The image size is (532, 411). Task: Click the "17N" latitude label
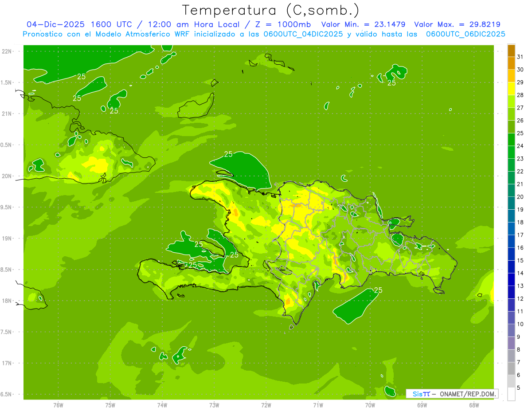(x=6, y=363)
